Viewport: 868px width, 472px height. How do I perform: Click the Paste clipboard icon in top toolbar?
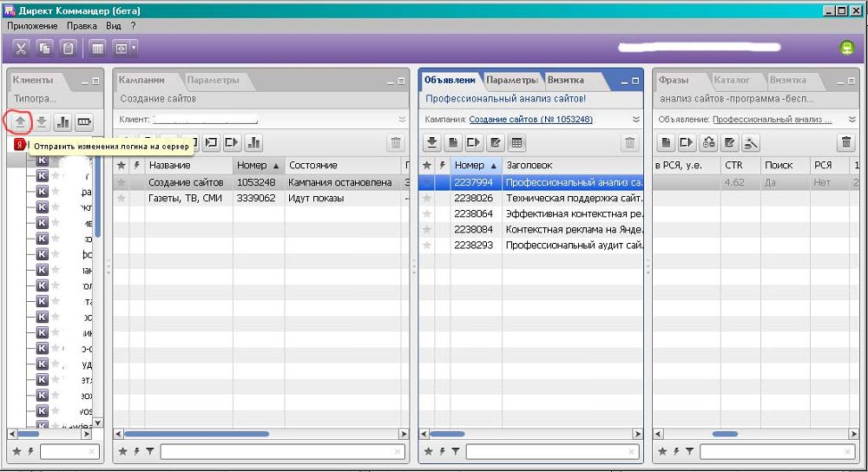point(68,49)
